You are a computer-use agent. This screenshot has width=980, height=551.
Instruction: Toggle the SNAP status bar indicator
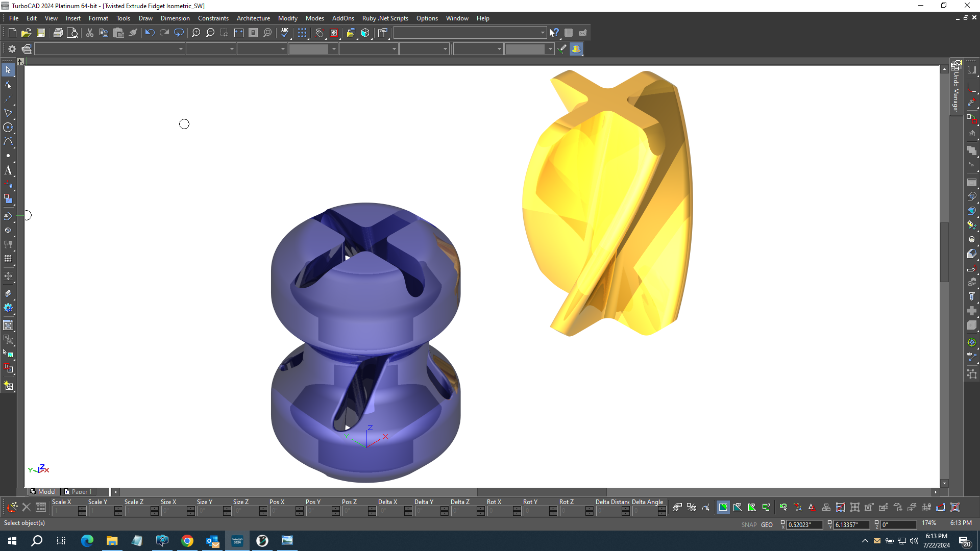point(749,524)
